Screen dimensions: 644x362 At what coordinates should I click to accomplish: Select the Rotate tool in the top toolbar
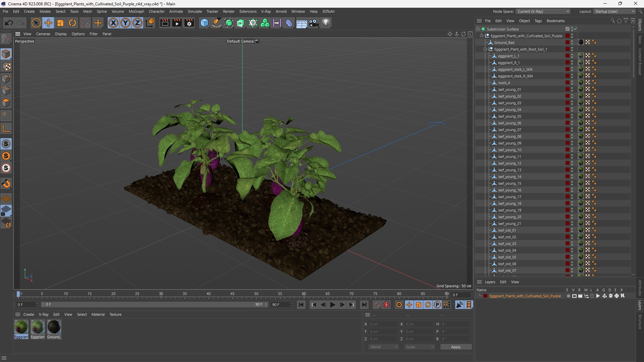(x=72, y=23)
